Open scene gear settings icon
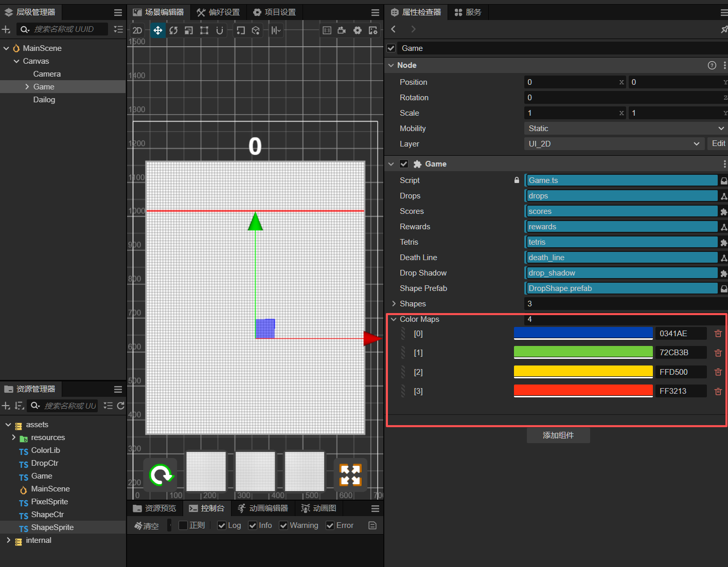The image size is (728, 567). click(x=358, y=30)
